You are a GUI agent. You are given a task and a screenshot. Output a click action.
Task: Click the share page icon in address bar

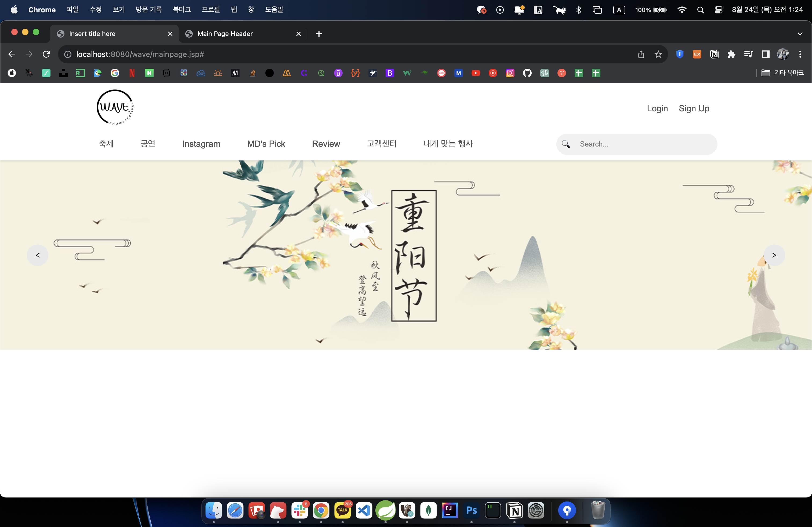click(x=641, y=54)
